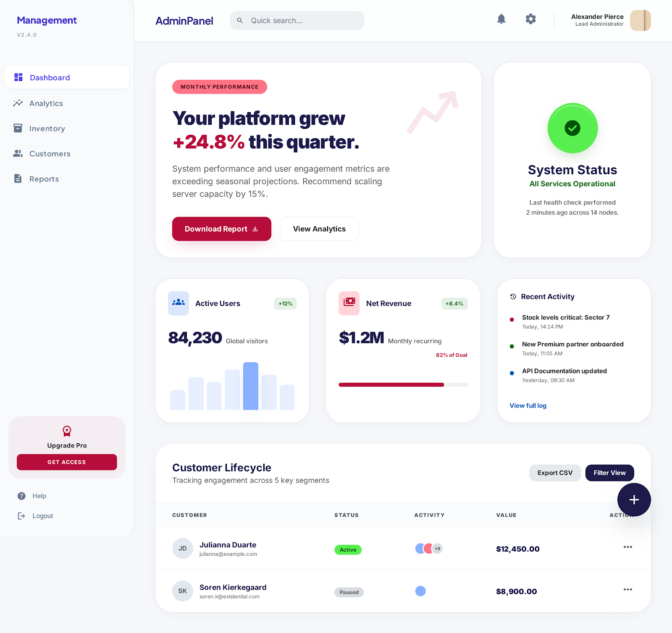Image resolution: width=672 pixels, height=633 pixels.
Task: Select 'Stock levels critical: Sector 7' activity
Action: pos(566,322)
